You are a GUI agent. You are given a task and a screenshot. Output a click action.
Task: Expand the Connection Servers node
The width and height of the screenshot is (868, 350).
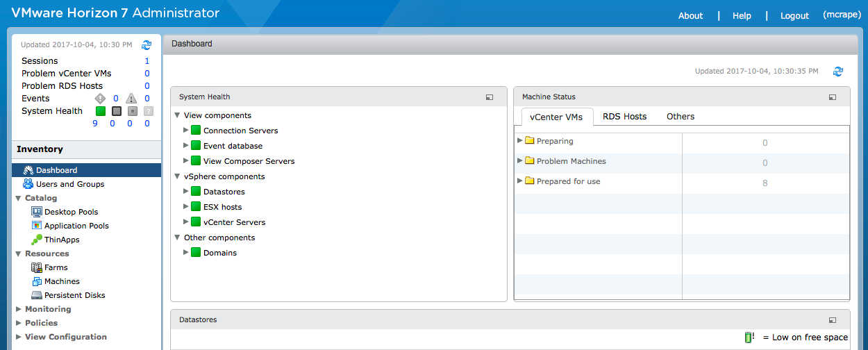tap(186, 131)
